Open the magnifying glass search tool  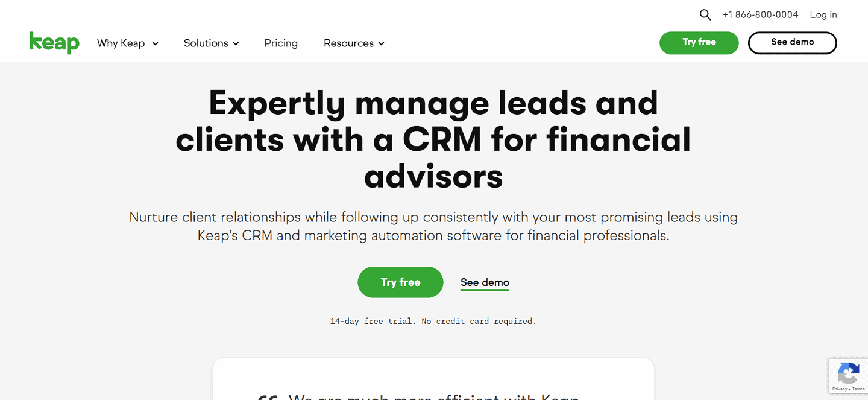pyautogui.click(x=705, y=14)
